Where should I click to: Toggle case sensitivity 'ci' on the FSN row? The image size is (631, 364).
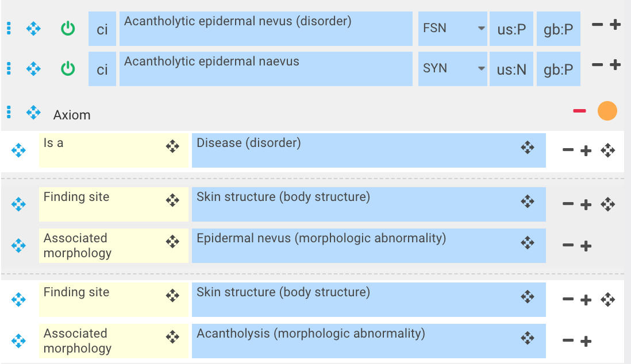pyautogui.click(x=102, y=29)
